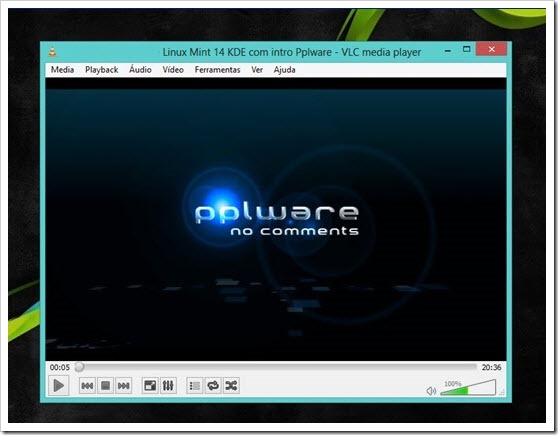Stop playback with the stop button

point(105,386)
